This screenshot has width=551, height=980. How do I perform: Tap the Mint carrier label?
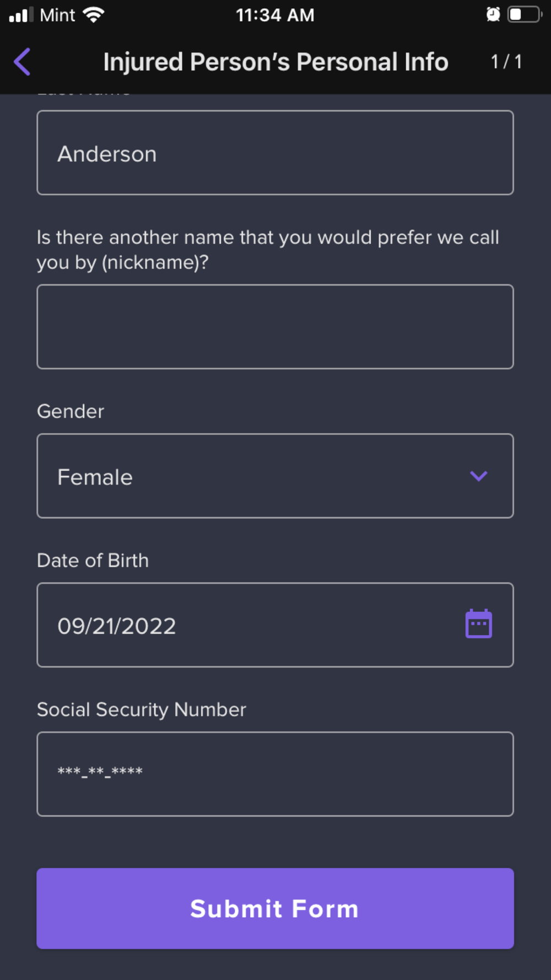pyautogui.click(x=57, y=15)
